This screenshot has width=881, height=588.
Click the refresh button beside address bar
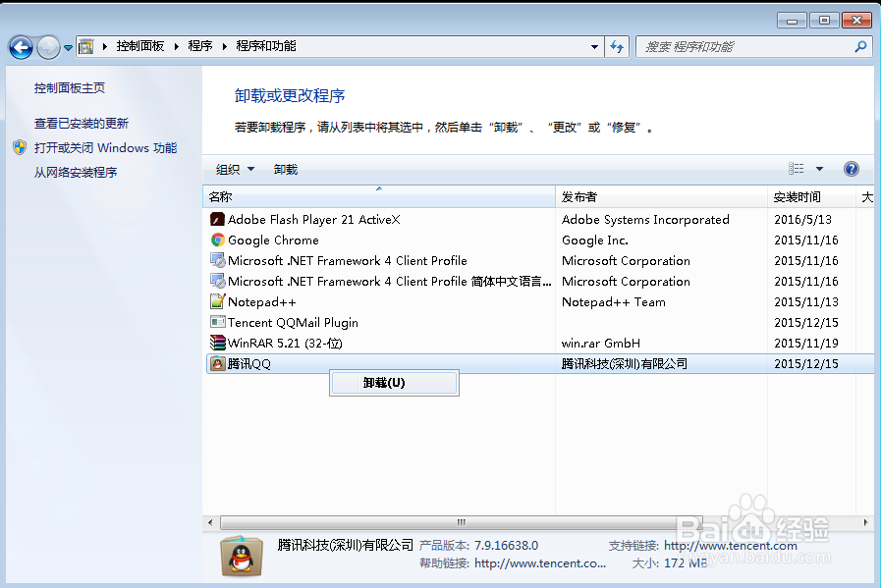coord(617,47)
